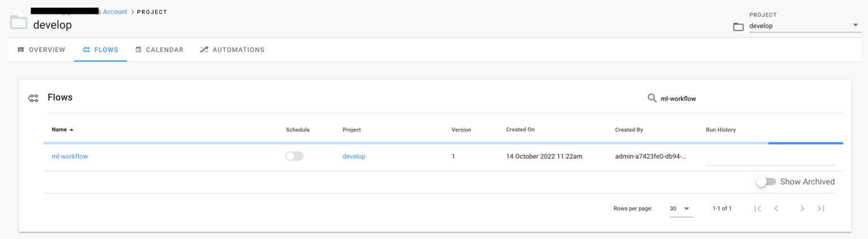Open the Calendar tab

click(159, 50)
